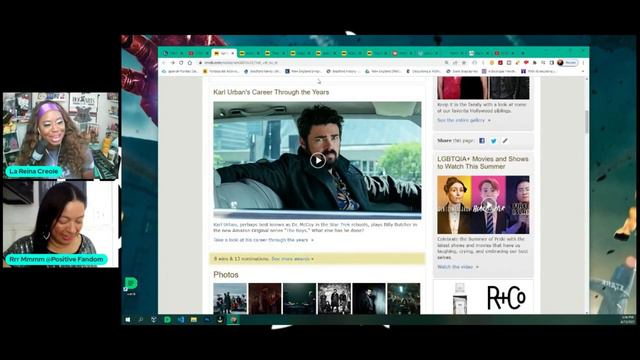
Task: Open the second photo thumbnail
Action: pos(265,299)
